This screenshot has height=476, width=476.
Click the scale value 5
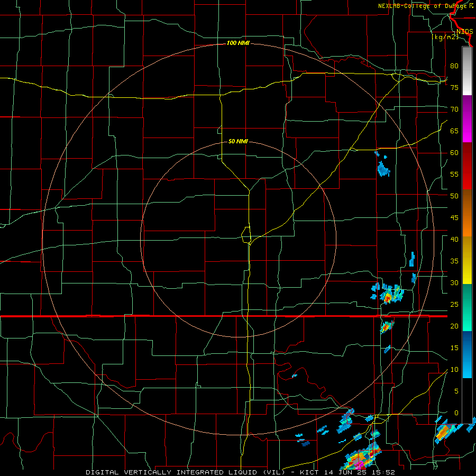(456, 391)
